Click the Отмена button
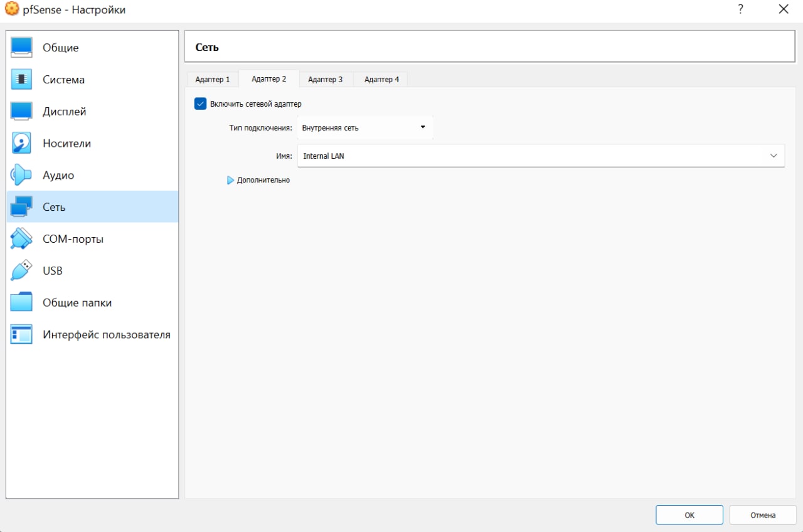The height and width of the screenshot is (532, 803). tap(763, 515)
